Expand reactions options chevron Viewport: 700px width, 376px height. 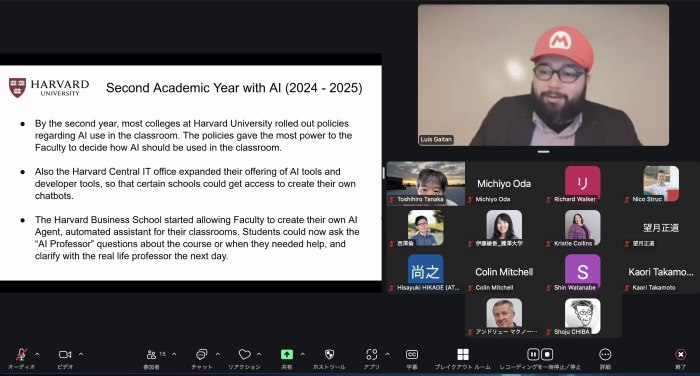point(259,354)
